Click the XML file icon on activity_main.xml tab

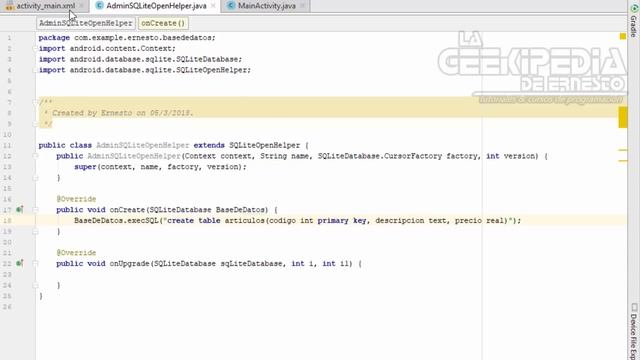pyautogui.click(x=9, y=6)
